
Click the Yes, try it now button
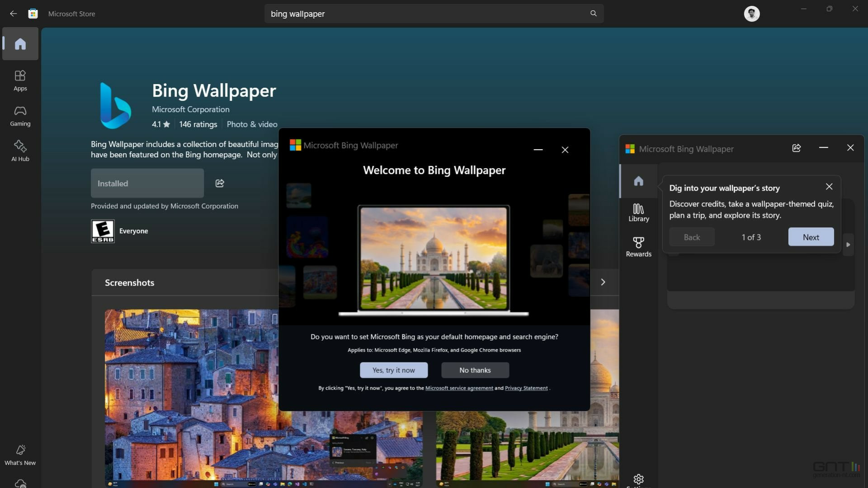393,370
